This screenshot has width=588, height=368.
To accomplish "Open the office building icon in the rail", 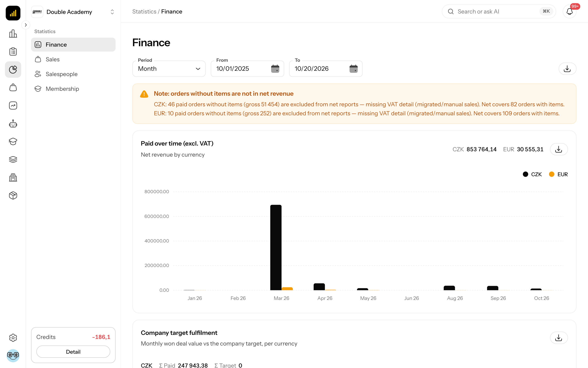I will tap(13, 177).
